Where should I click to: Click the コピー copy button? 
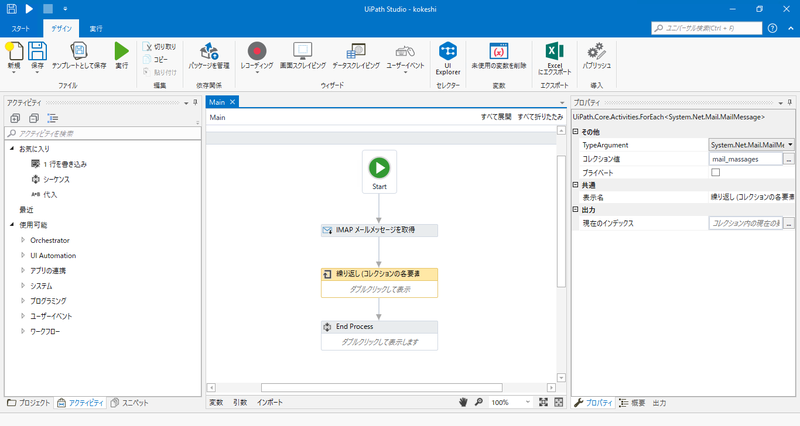pyautogui.click(x=155, y=59)
